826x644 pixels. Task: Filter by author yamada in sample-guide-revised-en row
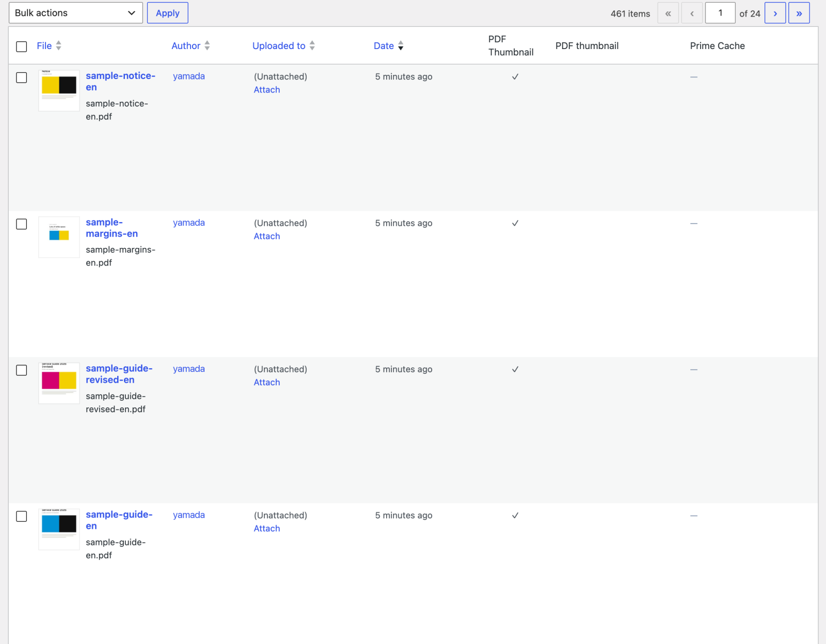(189, 369)
